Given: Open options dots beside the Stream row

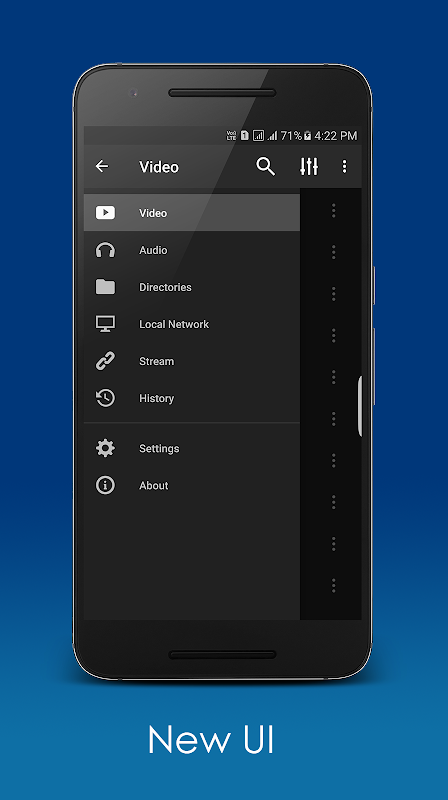Looking at the screenshot, I should coord(334,378).
